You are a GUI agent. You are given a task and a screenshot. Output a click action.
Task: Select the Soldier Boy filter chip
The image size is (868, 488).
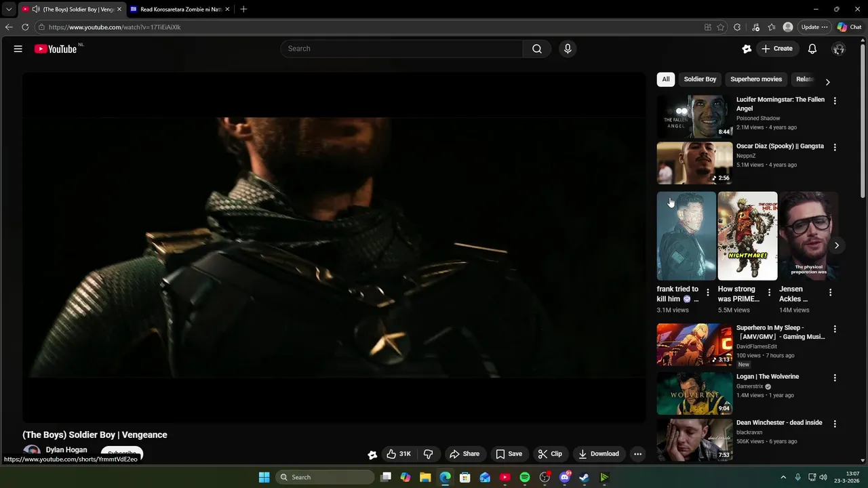tap(700, 79)
